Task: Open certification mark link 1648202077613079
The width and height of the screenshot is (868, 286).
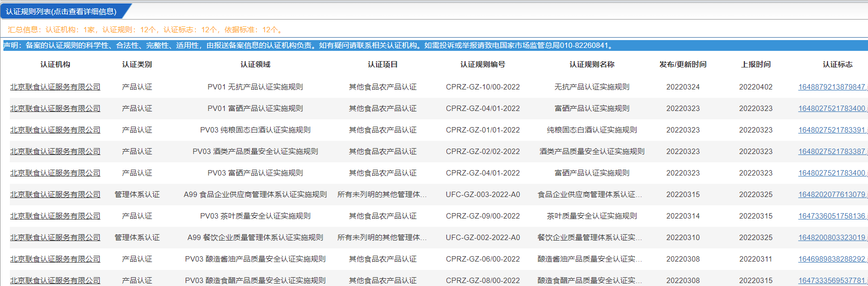Action: (833, 195)
